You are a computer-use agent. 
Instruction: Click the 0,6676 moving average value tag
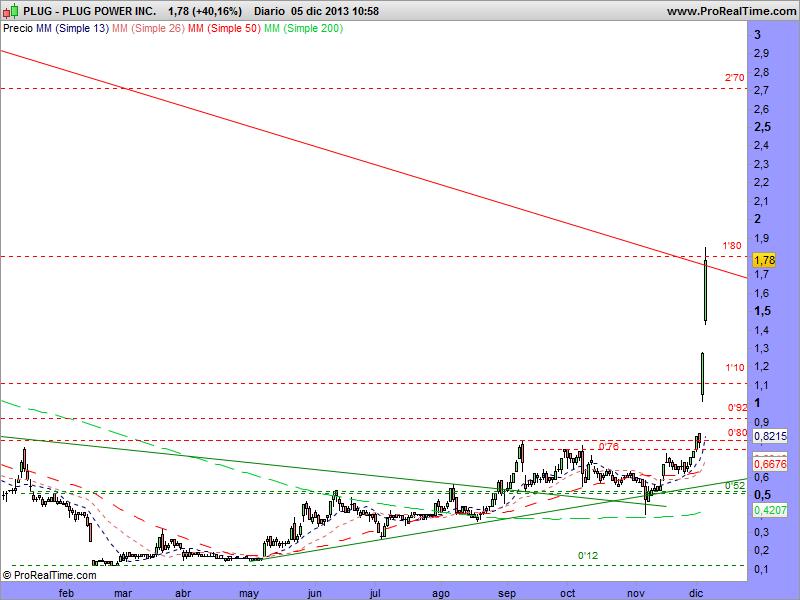[770, 464]
